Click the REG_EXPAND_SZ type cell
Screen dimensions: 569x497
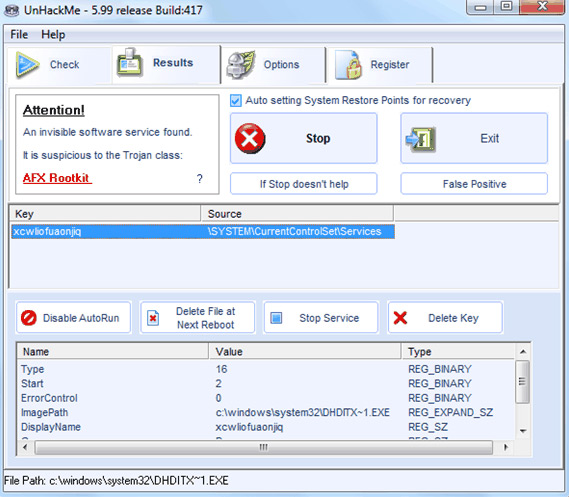[x=450, y=412]
